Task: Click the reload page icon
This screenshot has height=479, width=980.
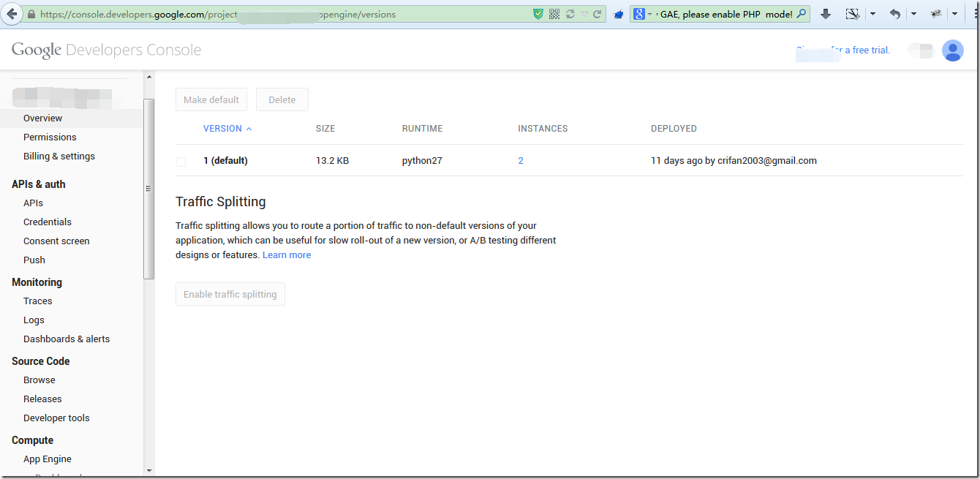Action: point(598,14)
